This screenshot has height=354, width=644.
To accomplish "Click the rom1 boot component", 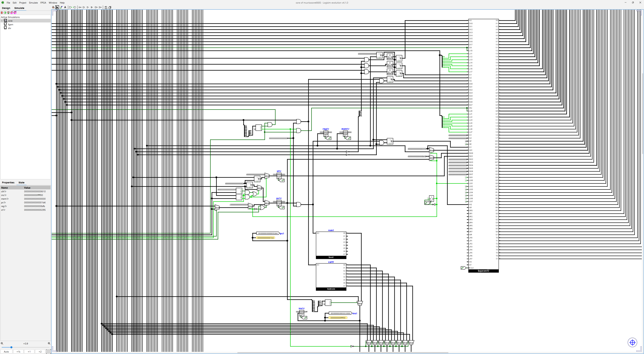I will (x=331, y=245).
